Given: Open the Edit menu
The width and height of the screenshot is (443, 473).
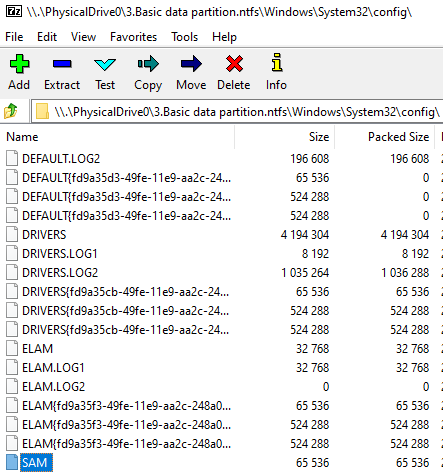Looking at the screenshot, I should [x=47, y=37].
